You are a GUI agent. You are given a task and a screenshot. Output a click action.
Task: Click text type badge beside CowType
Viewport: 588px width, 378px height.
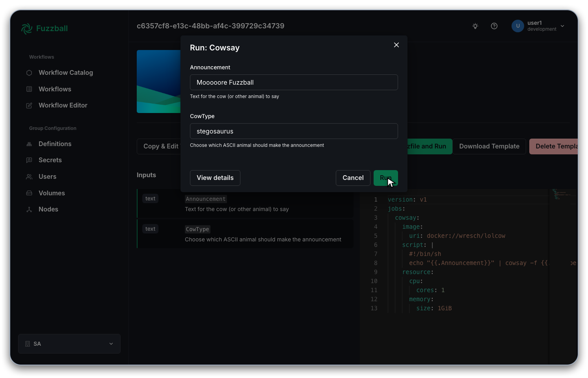tap(150, 229)
